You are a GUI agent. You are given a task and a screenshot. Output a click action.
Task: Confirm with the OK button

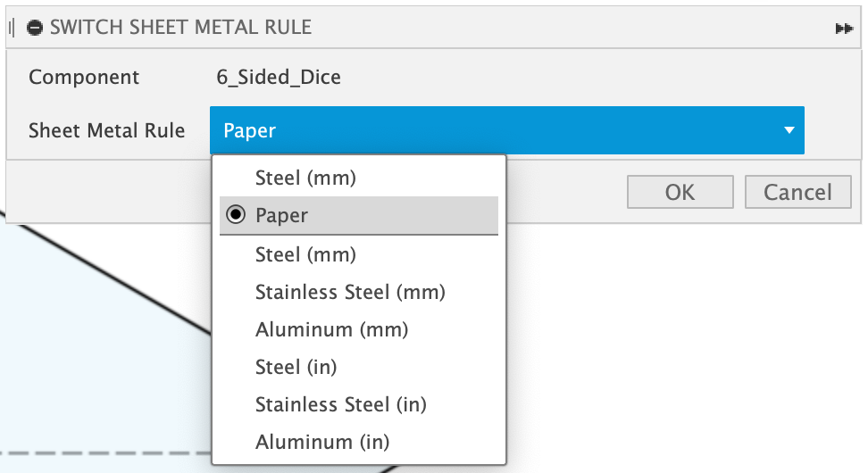(x=680, y=192)
